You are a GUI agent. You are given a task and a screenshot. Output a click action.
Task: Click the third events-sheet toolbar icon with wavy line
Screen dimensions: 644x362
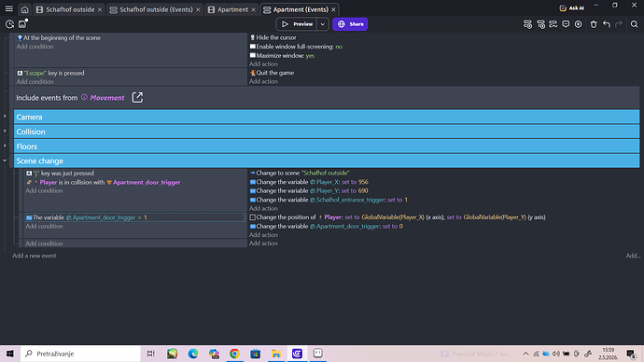(553, 24)
